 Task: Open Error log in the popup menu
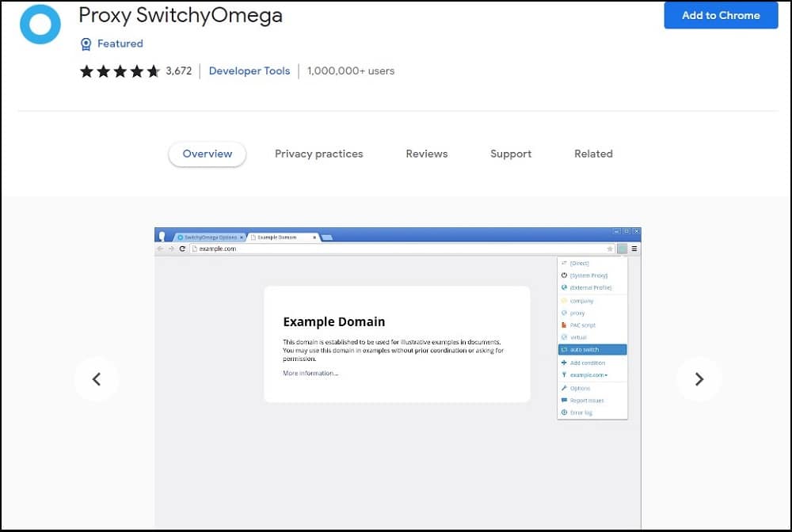[592, 412]
